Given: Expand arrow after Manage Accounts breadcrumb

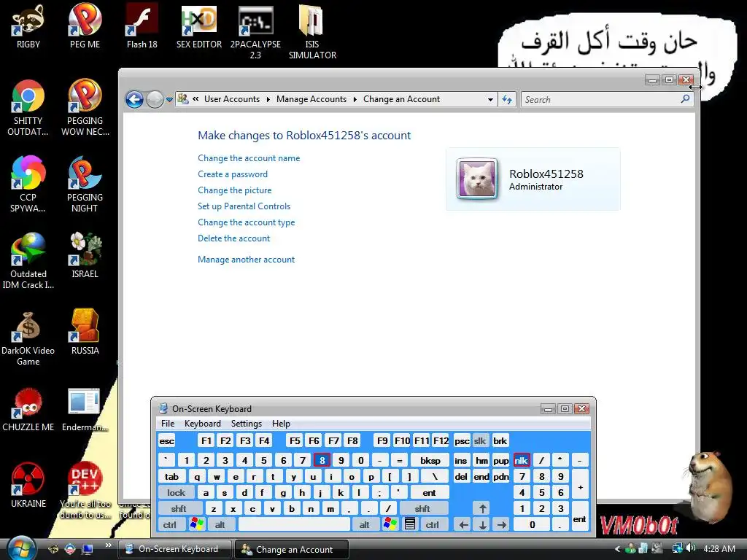Looking at the screenshot, I should pyautogui.click(x=355, y=99).
